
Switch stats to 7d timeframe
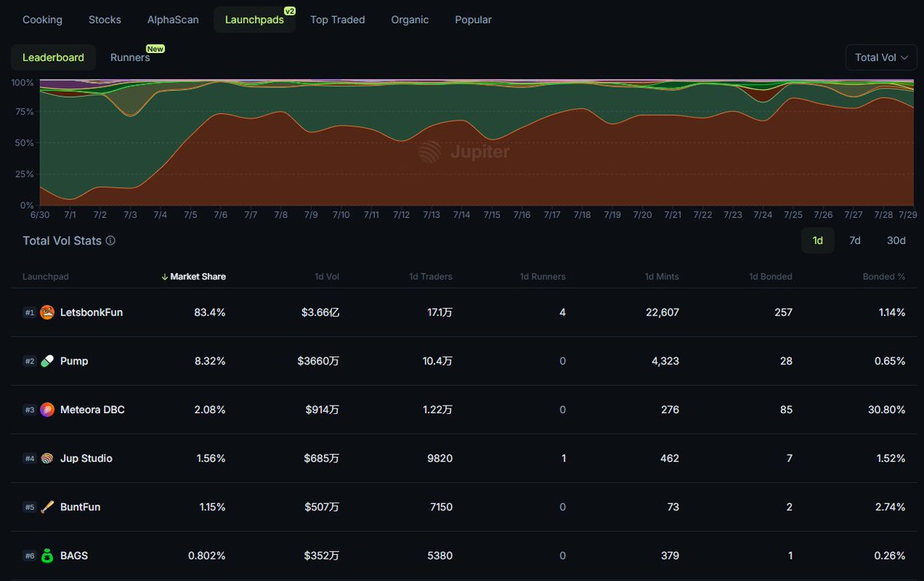pyautogui.click(x=855, y=240)
